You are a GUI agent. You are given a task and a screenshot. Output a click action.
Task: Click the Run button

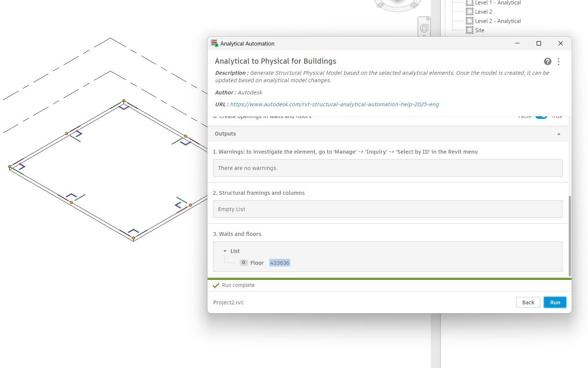(x=555, y=302)
